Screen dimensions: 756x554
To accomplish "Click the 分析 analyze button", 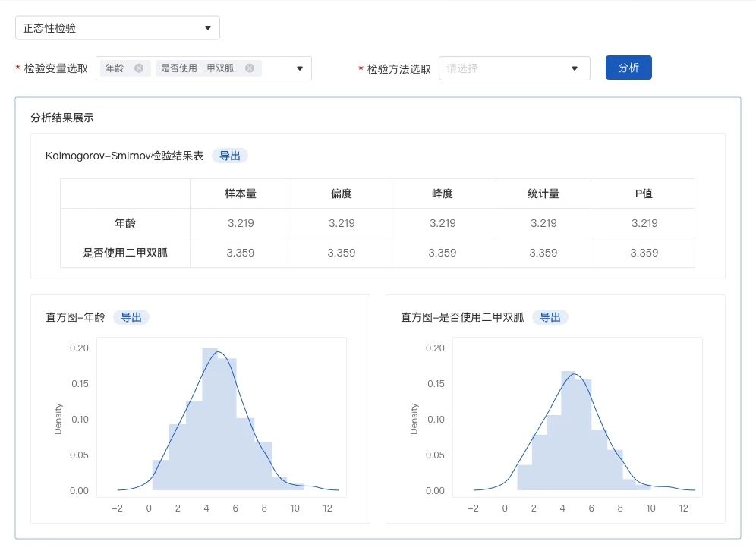I will coord(628,67).
